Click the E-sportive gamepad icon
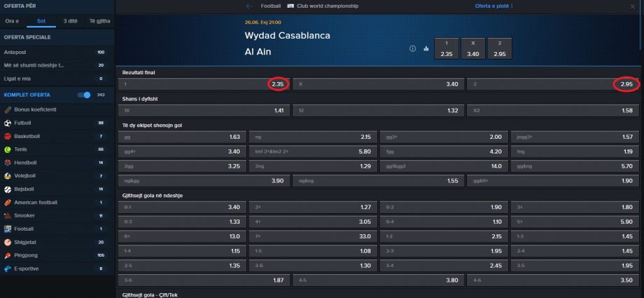Viewport: 644px width, 298px height. 8,269
